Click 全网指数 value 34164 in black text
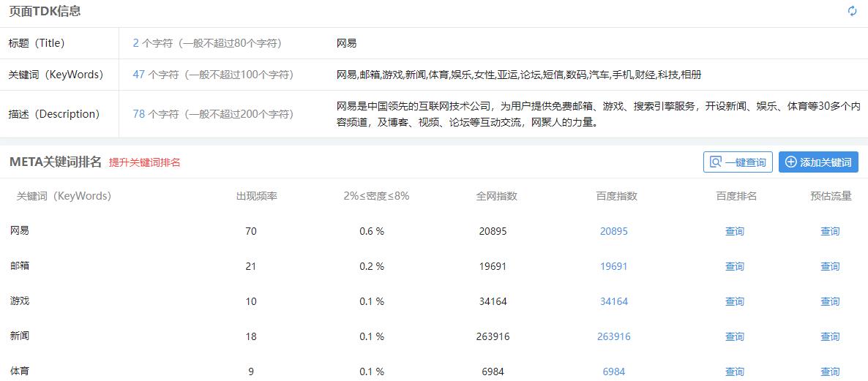The image size is (868, 381). pos(493,301)
